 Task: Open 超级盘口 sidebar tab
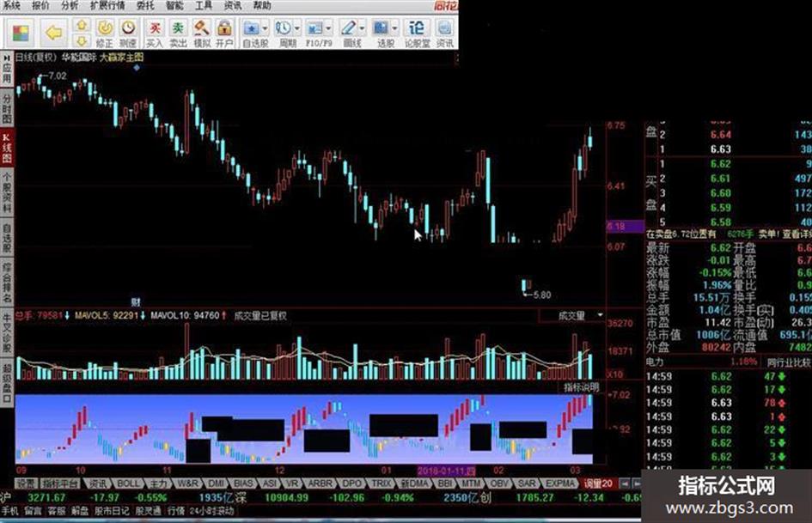(x=7, y=383)
